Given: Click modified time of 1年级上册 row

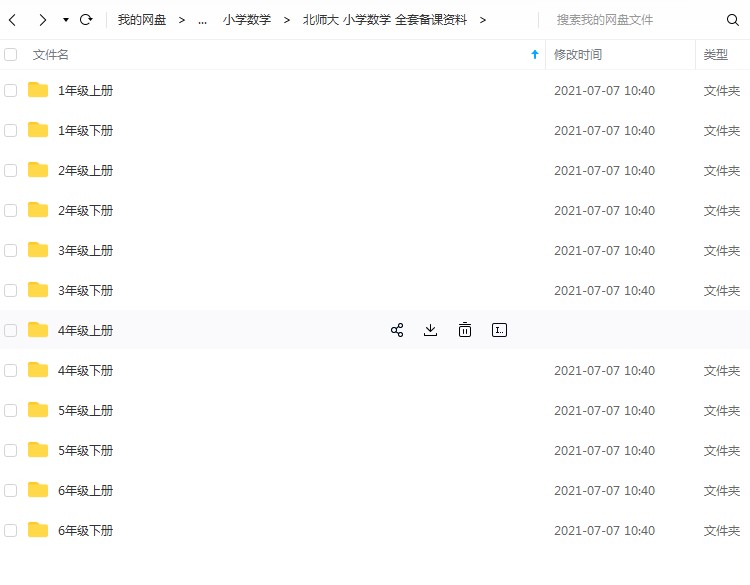Looking at the screenshot, I should 604,90.
